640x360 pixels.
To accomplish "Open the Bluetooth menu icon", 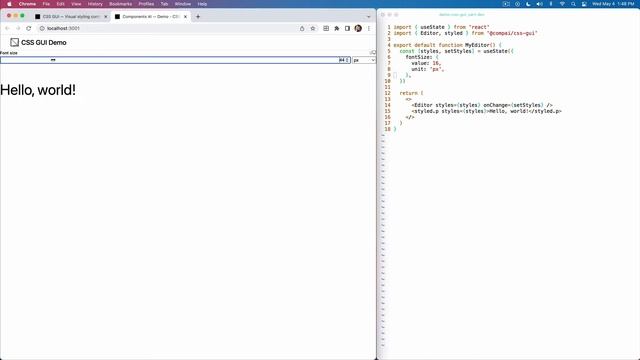I will tap(551, 4).
